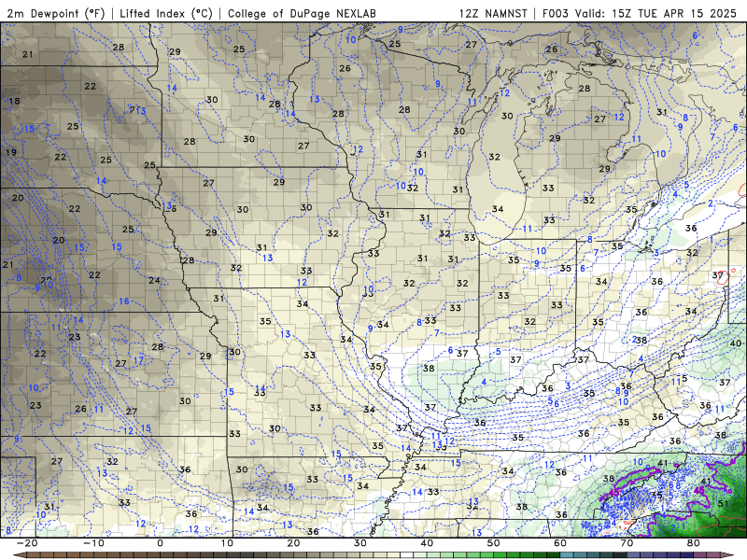The width and height of the screenshot is (747, 560).
Task: Click the '12Z NAMNST' model run label
Action: (493, 13)
